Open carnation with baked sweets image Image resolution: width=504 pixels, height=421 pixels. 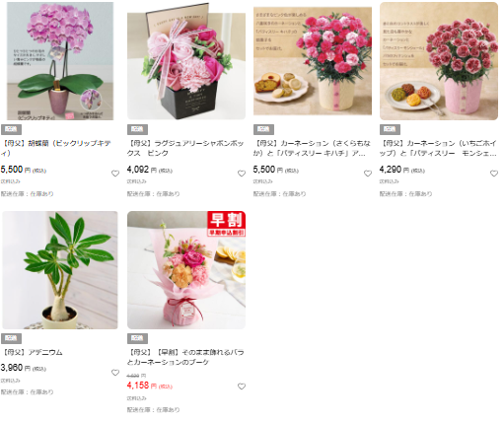tap(313, 61)
